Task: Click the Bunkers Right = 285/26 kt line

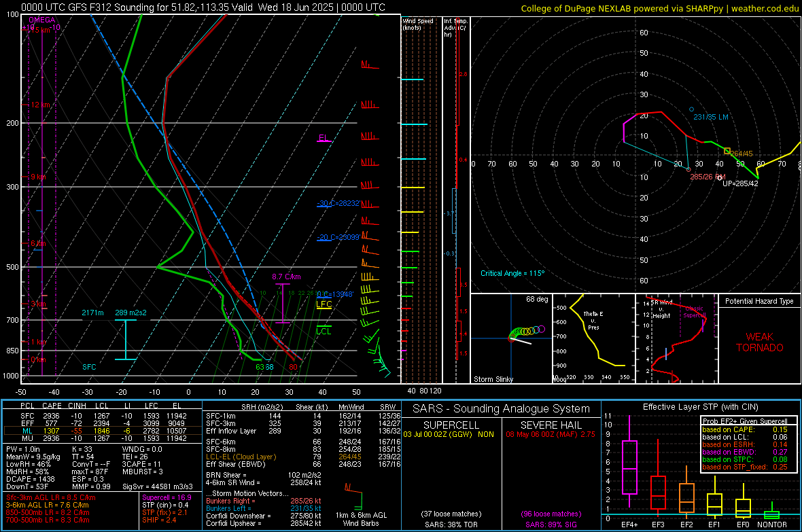Action: click(263, 501)
